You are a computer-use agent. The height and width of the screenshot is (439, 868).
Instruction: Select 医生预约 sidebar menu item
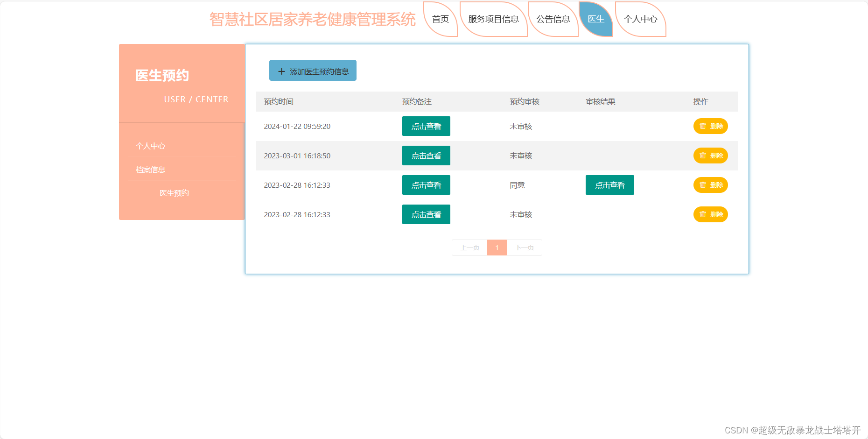point(174,193)
